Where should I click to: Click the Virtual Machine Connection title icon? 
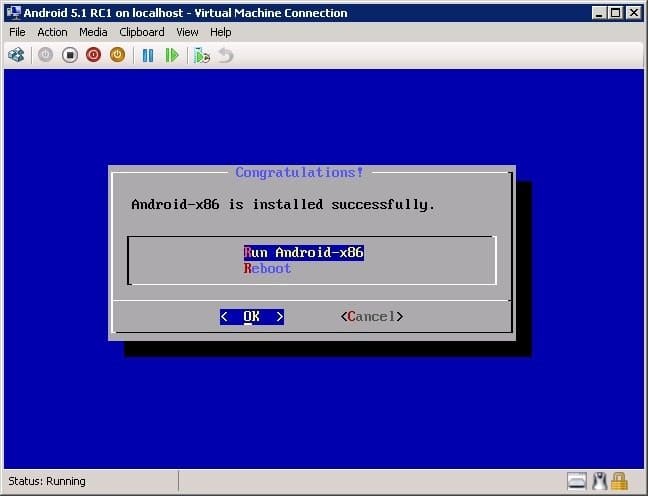[x=14, y=13]
